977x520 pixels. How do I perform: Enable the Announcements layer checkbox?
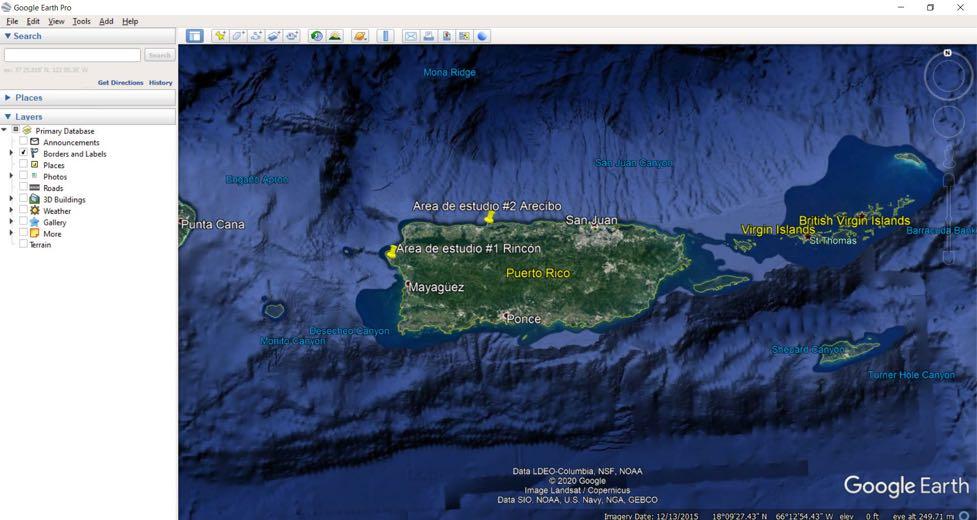pyautogui.click(x=23, y=142)
